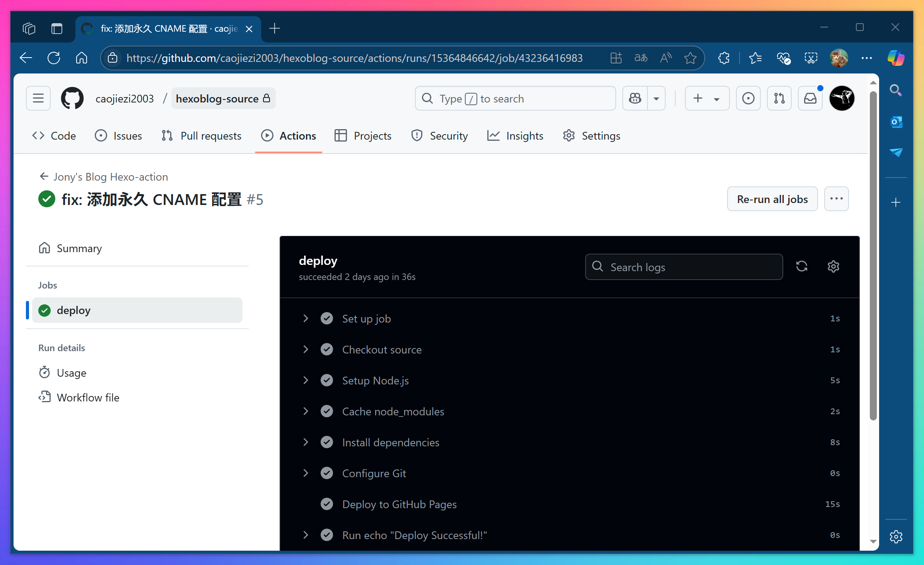924x565 pixels.
Task: Open the Copilot chat icon
Action: click(x=635, y=99)
